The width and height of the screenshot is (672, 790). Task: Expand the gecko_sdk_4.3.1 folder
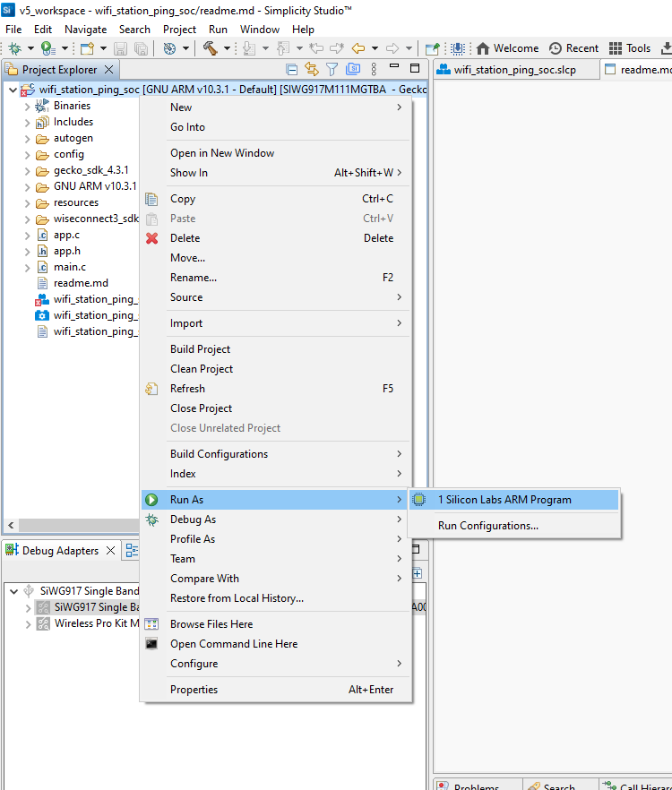[x=27, y=170]
